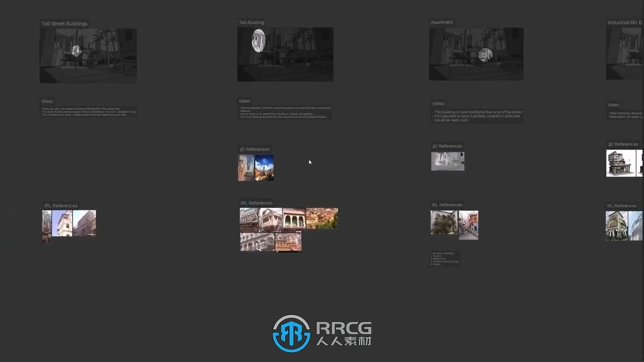
Task: Select ideas note under Tall Building
Action: point(285,112)
